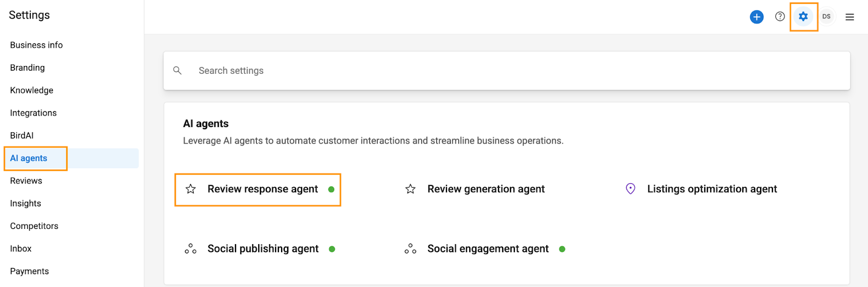Go to Branding settings
Viewport: 868px width, 287px height.
(x=27, y=68)
